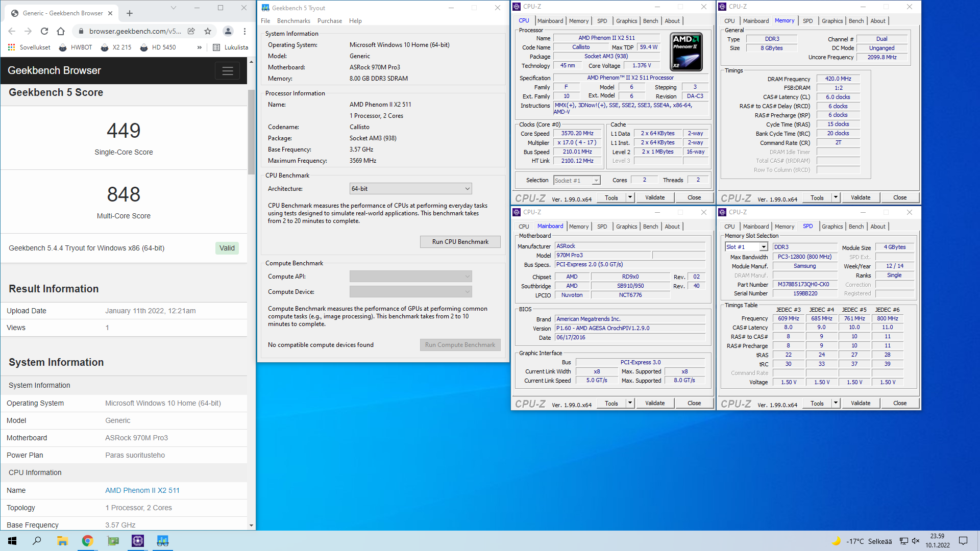
Task: Click scroll-down arrow on Geekbench page
Action: 251,525
